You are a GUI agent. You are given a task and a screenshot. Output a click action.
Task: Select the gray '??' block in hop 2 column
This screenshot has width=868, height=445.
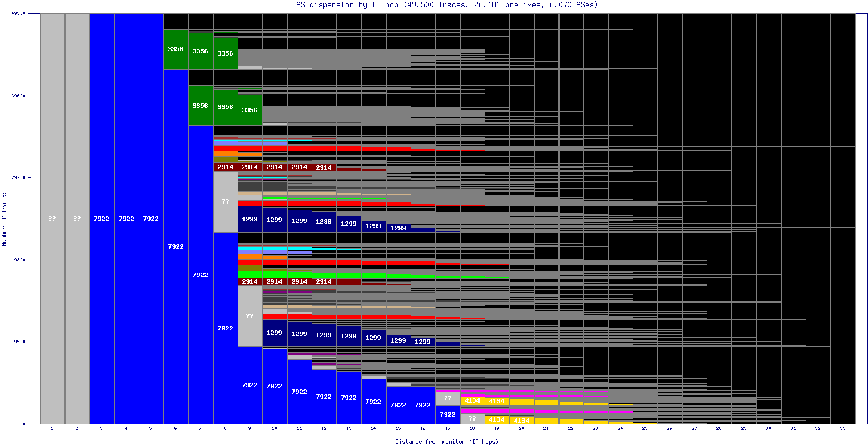(x=77, y=219)
